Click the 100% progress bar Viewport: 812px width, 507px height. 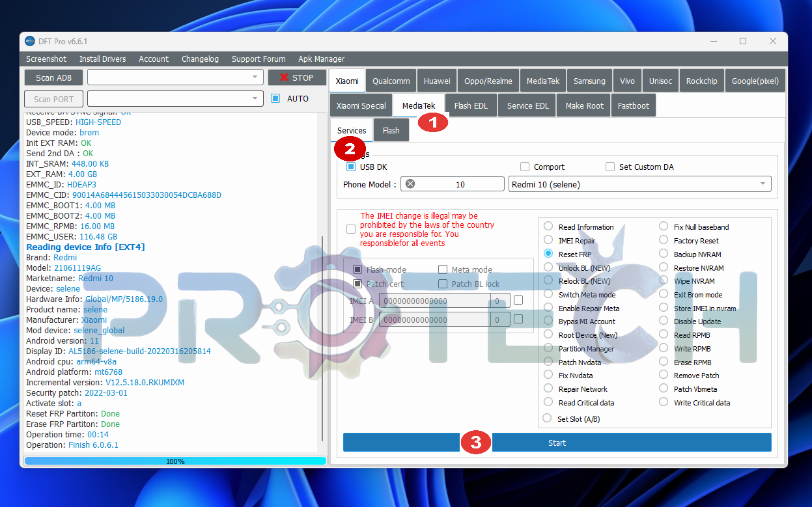(x=175, y=461)
